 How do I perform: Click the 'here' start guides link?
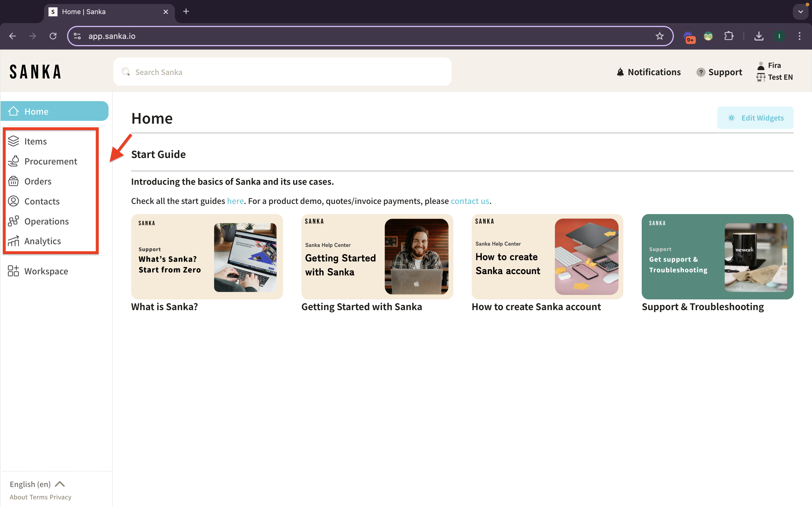[x=235, y=201]
